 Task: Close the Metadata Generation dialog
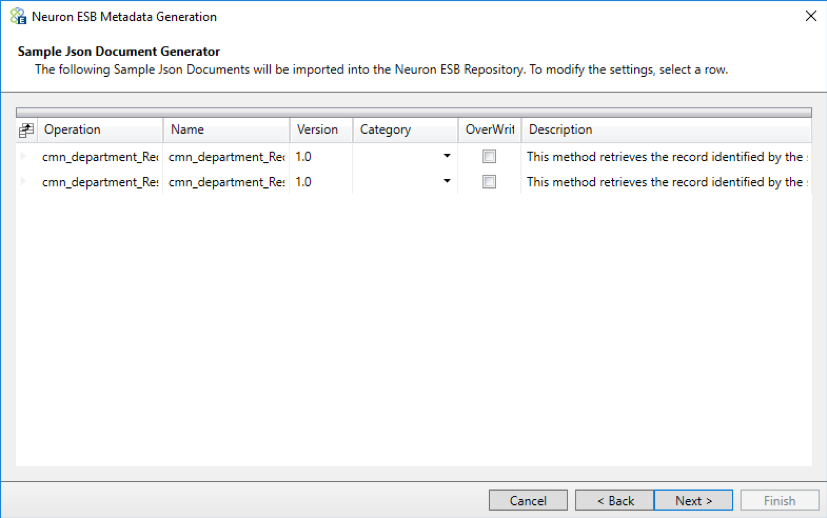tap(811, 16)
